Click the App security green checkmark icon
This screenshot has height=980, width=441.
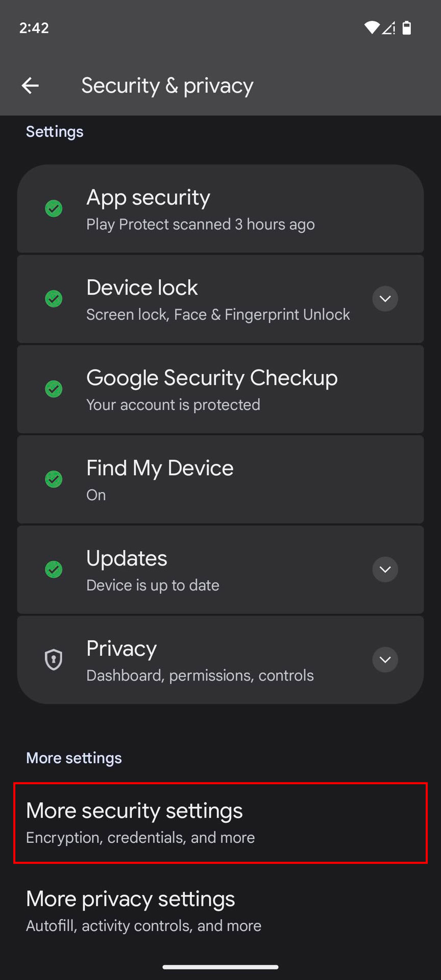click(x=54, y=208)
